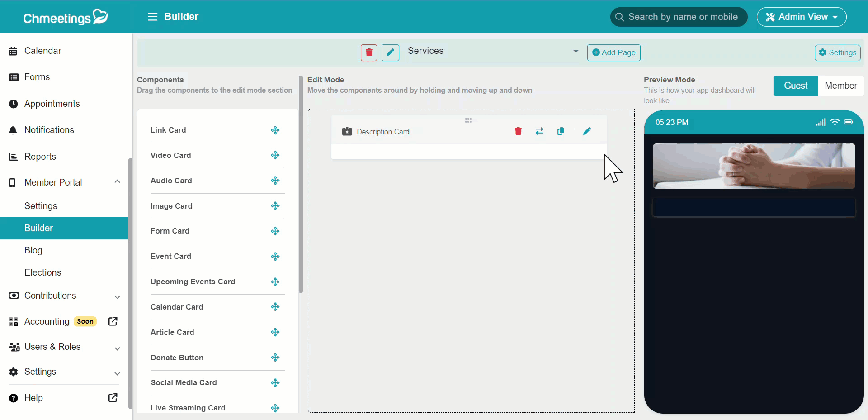Select Builder in the sidebar
The height and width of the screenshot is (420, 868).
pos(64,228)
